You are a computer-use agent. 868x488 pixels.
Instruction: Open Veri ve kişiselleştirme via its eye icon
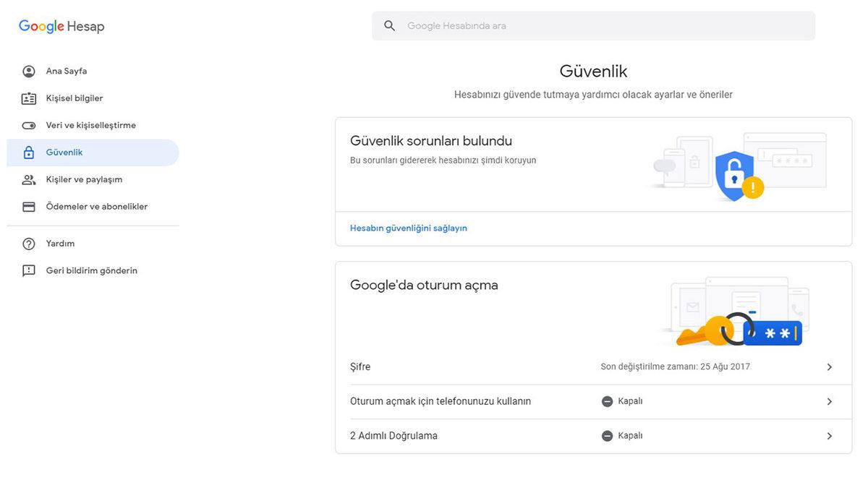[28, 124]
